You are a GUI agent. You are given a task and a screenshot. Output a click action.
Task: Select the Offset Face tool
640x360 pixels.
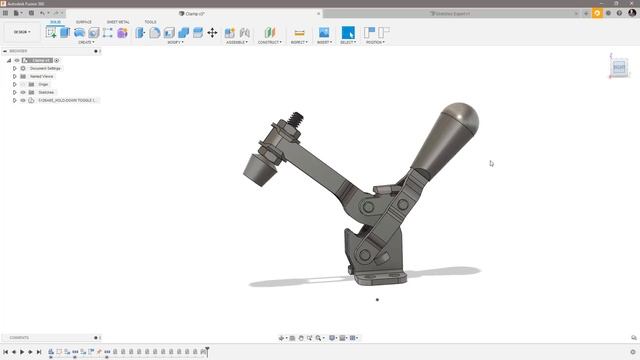point(198,33)
